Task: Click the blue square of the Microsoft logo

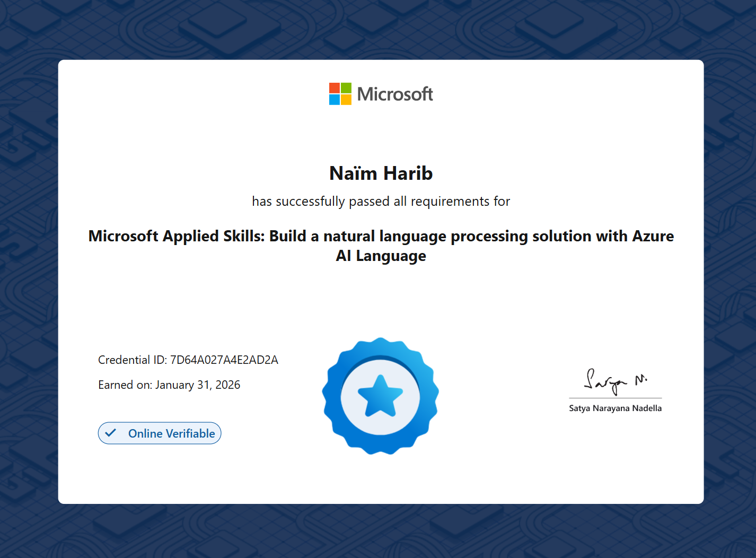Action: (x=335, y=99)
